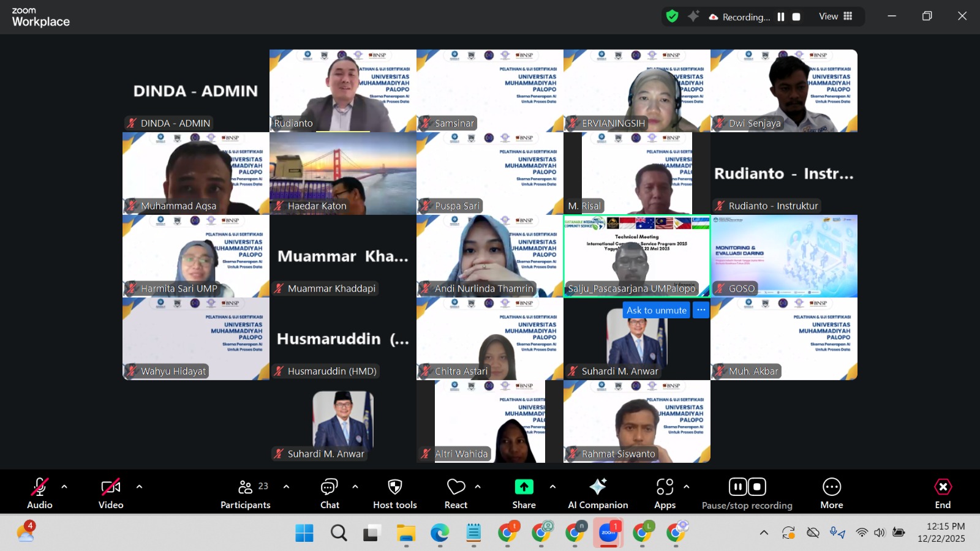Open the Chat panel

pos(329,493)
